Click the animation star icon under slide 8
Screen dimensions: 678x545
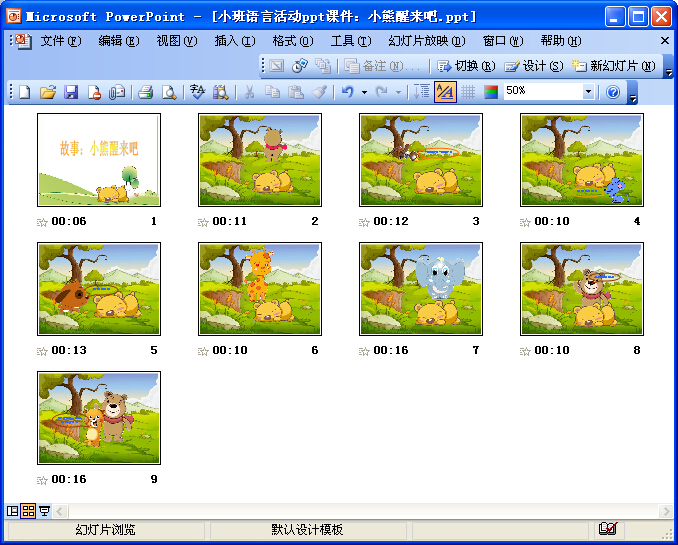(x=525, y=351)
